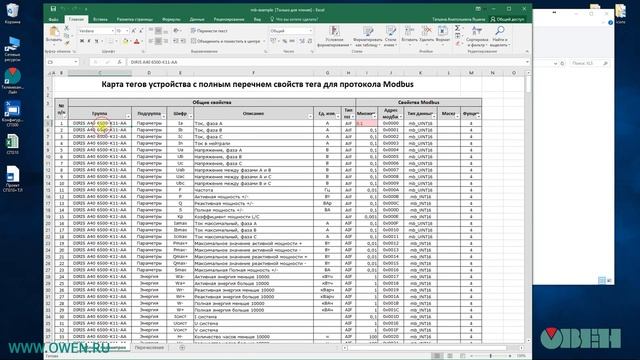The image size is (640, 360).
Task: Collapse the ribbon with the small arrow
Action: point(527,51)
